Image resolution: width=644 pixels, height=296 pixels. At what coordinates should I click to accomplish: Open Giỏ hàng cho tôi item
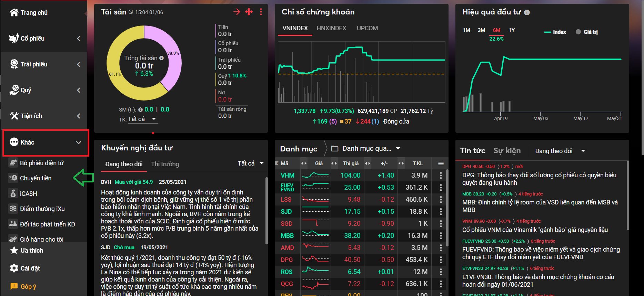pyautogui.click(x=41, y=239)
